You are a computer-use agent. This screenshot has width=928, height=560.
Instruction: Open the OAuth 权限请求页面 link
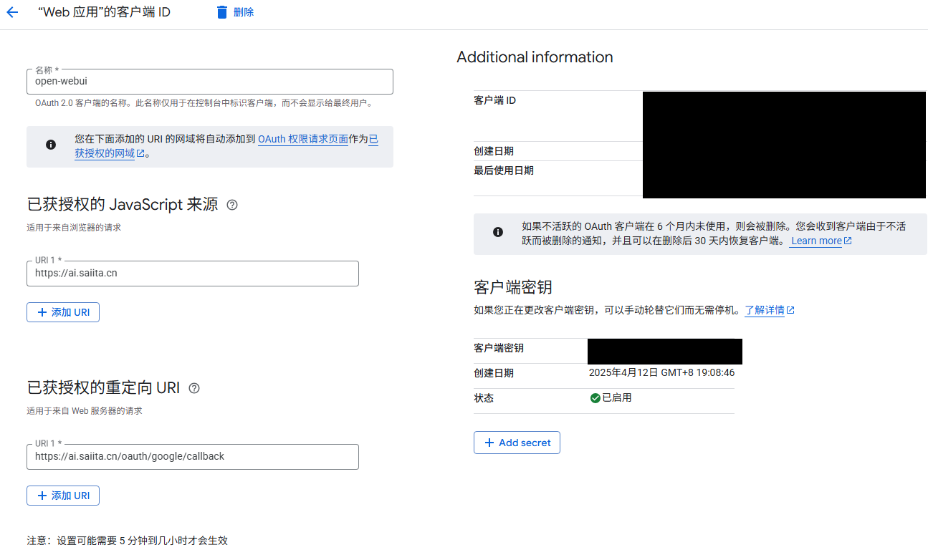pos(302,139)
